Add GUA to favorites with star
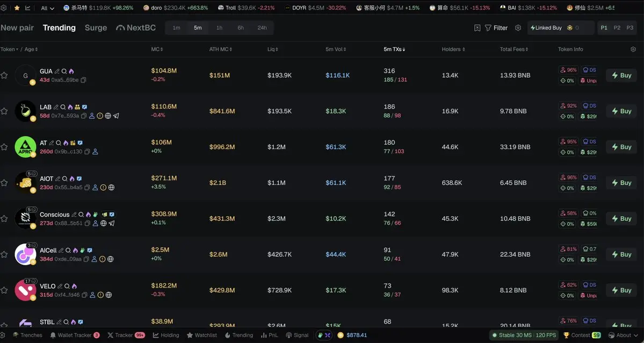Image resolution: width=644 pixels, height=343 pixels. point(4,75)
